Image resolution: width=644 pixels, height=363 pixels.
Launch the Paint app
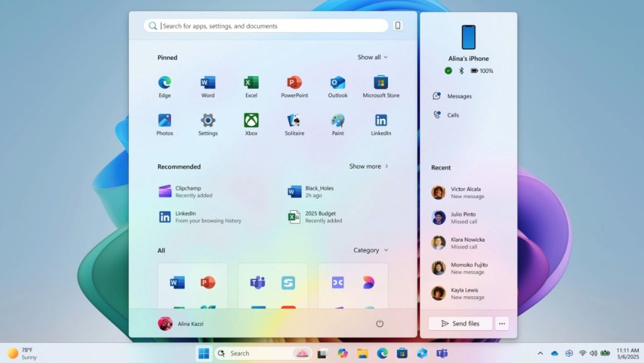pyautogui.click(x=338, y=125)
